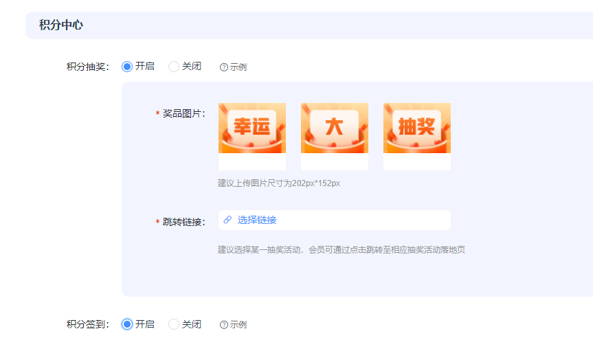Choose 关闭 radio for 积分签到
This screenshot has width=593, height=364.
coord(174,324)
